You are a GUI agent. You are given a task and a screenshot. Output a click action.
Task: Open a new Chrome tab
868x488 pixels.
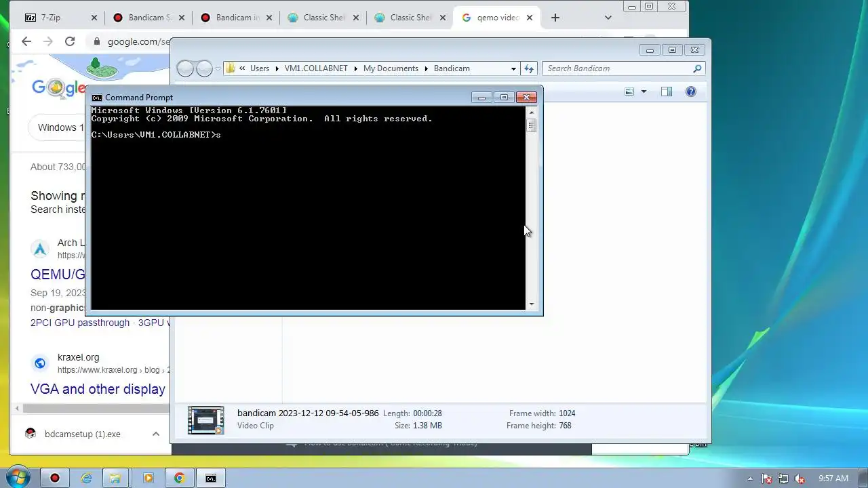click(x=555, y=18)
